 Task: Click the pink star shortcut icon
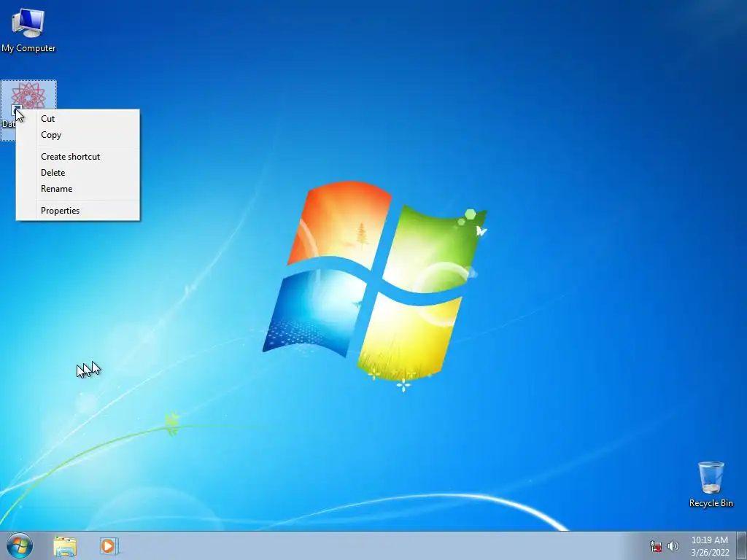(28, 96)
